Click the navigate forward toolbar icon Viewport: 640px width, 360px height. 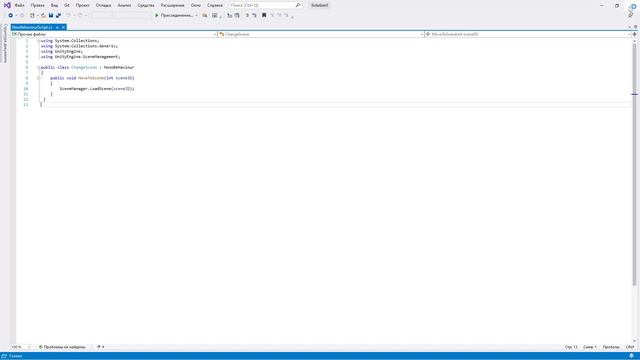(22, 16)
